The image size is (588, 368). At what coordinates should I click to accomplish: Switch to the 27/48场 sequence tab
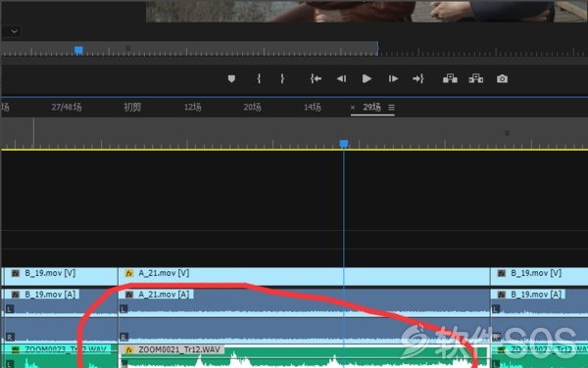67,107
